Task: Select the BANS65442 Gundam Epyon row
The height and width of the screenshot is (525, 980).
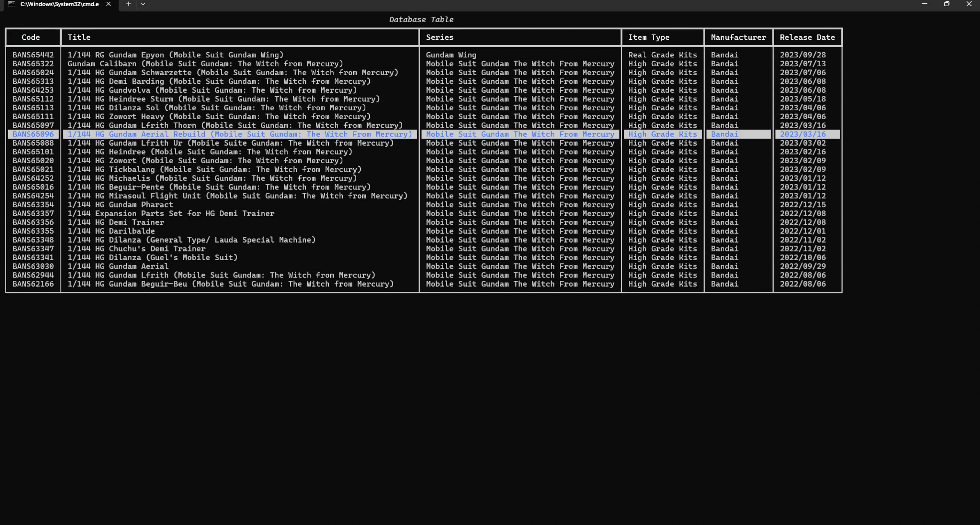Action: tap(175, 55)
